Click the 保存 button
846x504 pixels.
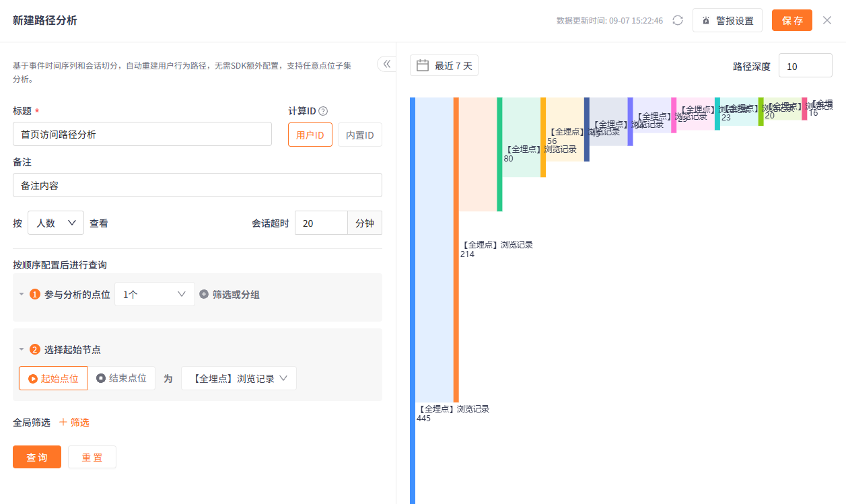tap(792, 20)
